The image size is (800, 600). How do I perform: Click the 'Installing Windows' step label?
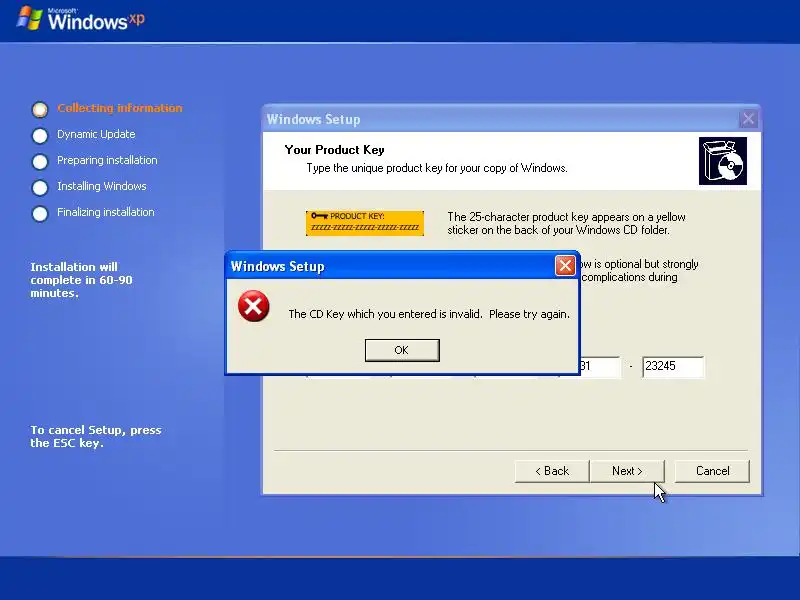click(x=102, y=186)
